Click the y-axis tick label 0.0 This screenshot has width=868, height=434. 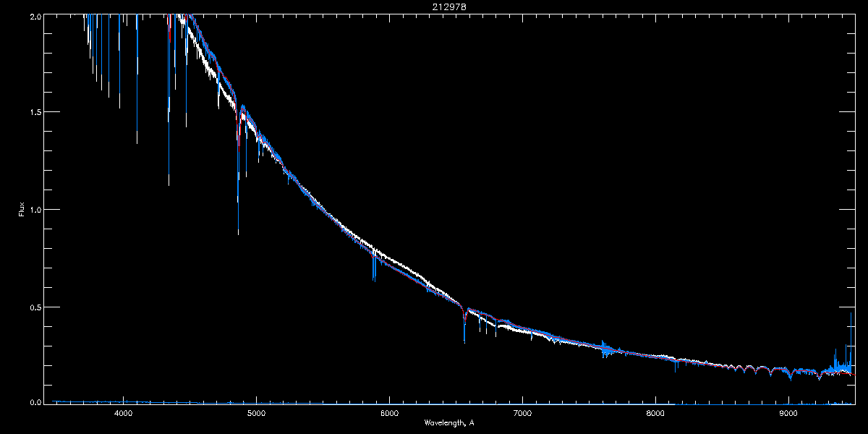point(34,402)
